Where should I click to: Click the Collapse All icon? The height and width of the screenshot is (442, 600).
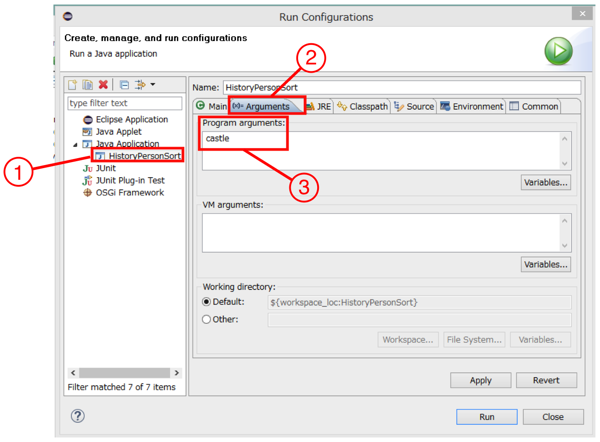pyautogui.click(x=124, y=85)
